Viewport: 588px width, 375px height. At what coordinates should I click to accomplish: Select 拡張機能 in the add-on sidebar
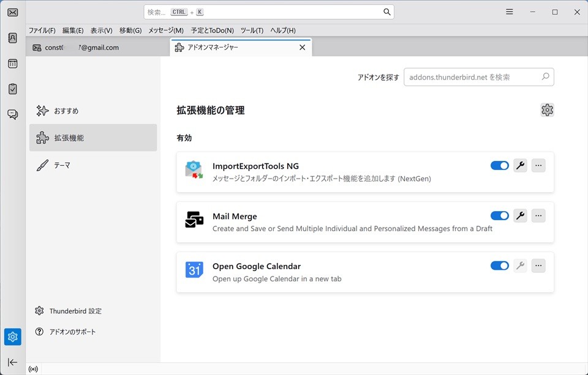tap(93, 138)
